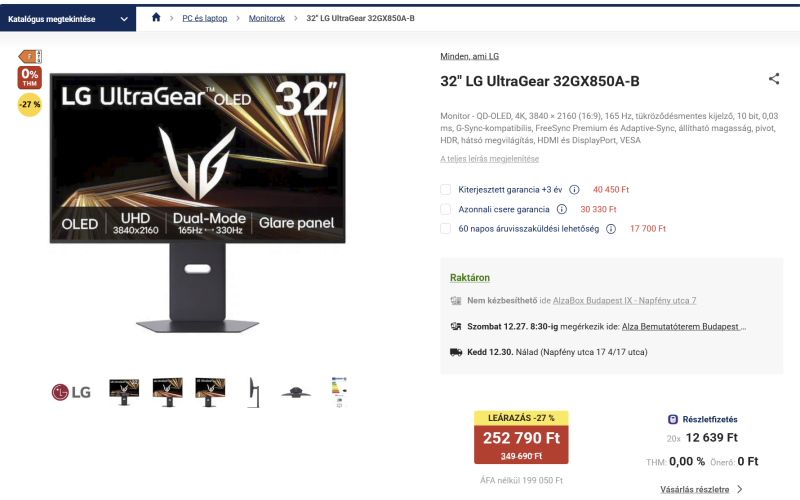
Task: Expand the Katalógus megtekintése dropdown
Action: coord(68,19)
